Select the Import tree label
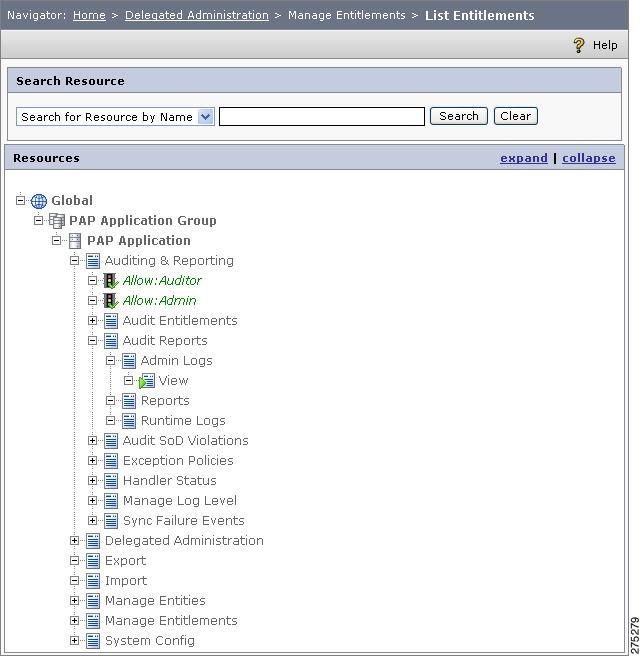 126,581
